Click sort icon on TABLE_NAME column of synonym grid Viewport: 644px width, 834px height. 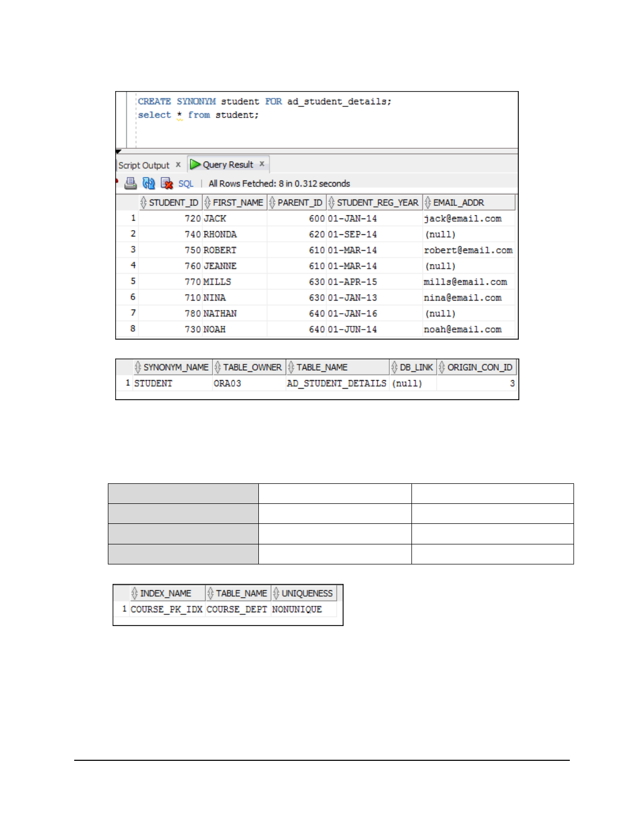(x=291, y=367)
